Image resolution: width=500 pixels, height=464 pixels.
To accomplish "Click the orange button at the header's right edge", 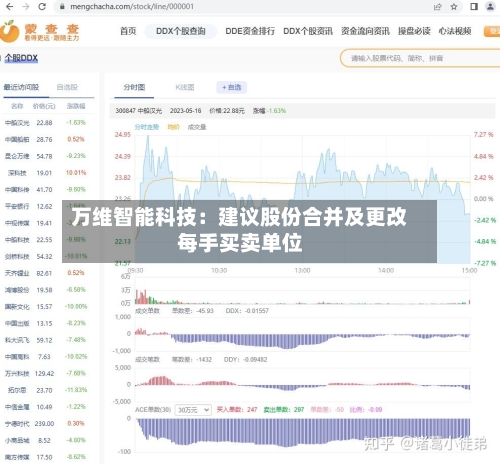I will tap(492, 32).
